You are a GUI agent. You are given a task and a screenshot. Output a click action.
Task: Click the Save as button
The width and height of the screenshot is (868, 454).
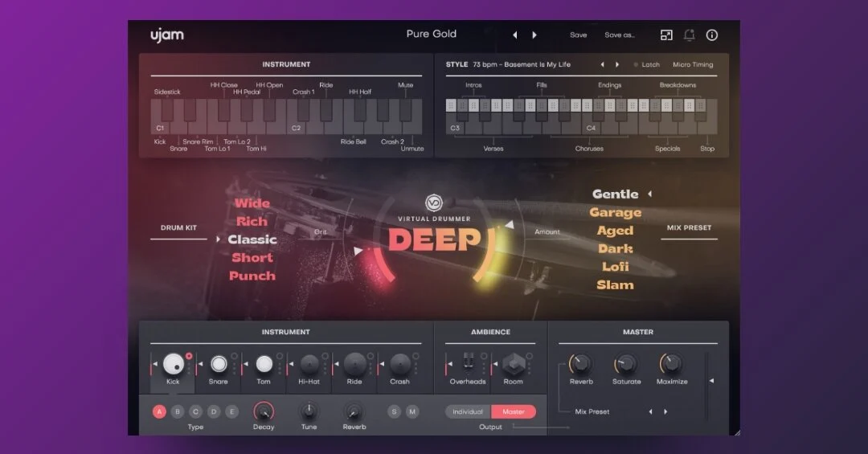620,35
